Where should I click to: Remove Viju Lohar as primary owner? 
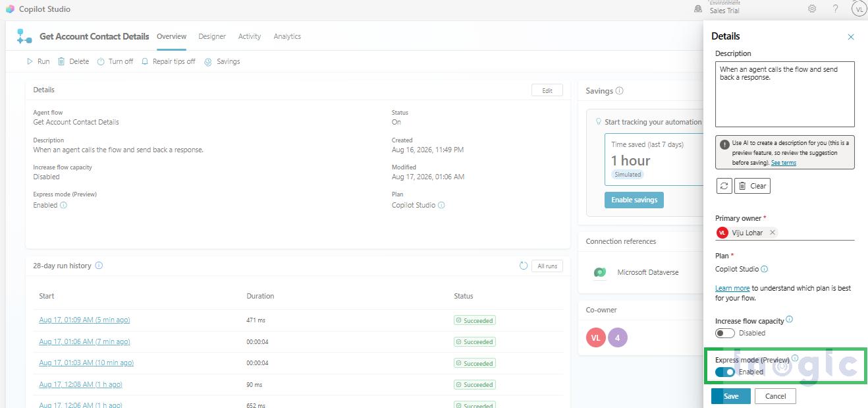(x=773, y=232)
